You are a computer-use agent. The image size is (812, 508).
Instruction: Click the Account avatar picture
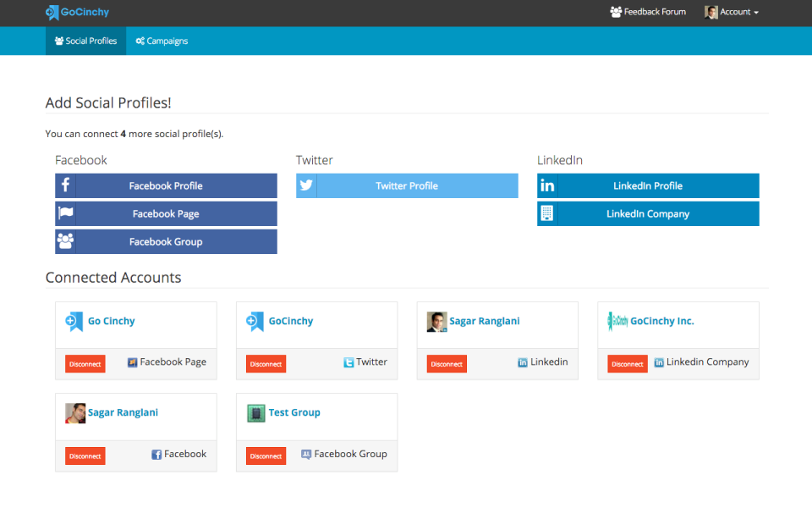pyautogui.click(x=711, y=12)
